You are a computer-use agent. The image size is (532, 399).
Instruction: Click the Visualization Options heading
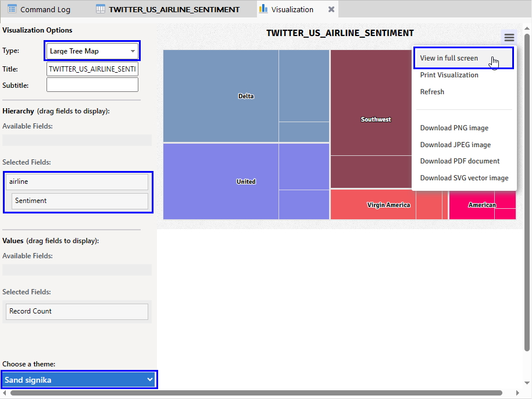tap(37, 30)
